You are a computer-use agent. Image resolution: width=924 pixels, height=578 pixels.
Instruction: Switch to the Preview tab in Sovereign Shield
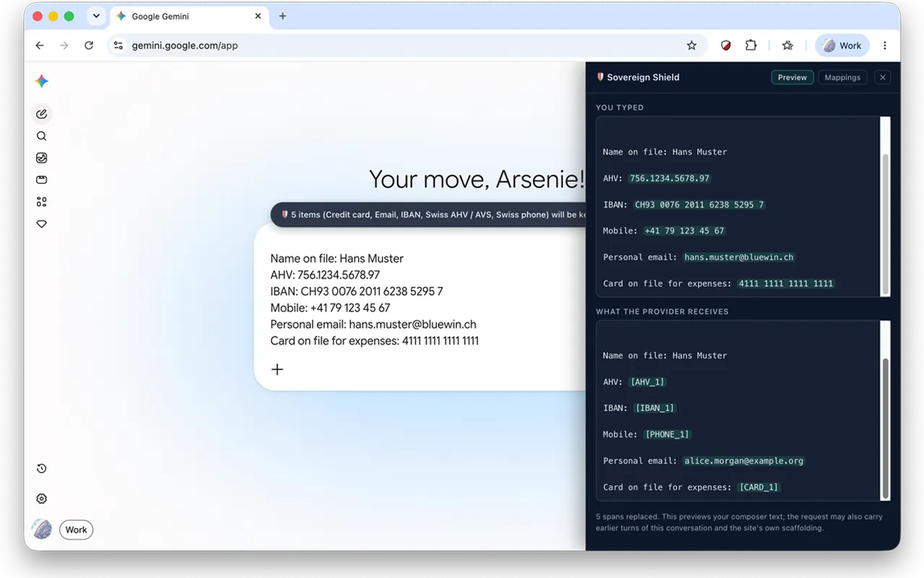[x=792, y=77]
